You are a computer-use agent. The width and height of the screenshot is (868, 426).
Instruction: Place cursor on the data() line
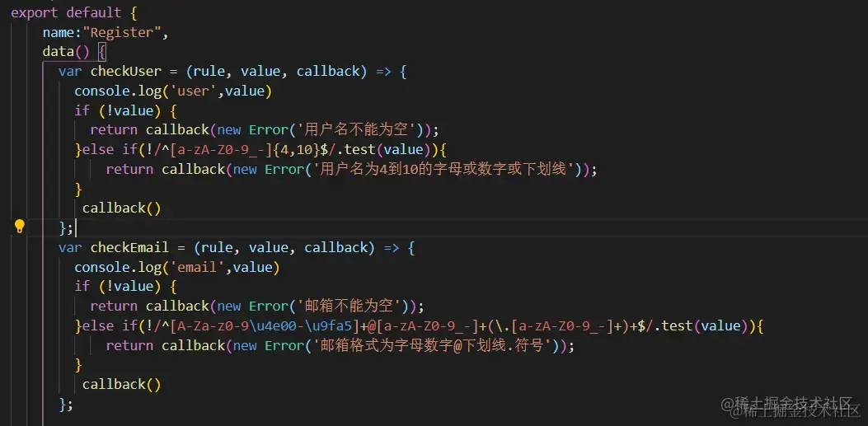[x=74, y=52]
